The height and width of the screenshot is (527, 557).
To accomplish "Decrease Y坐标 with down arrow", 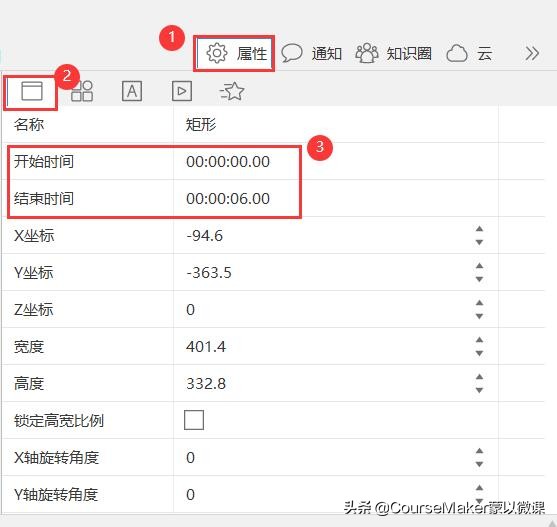I will (479, 279).
